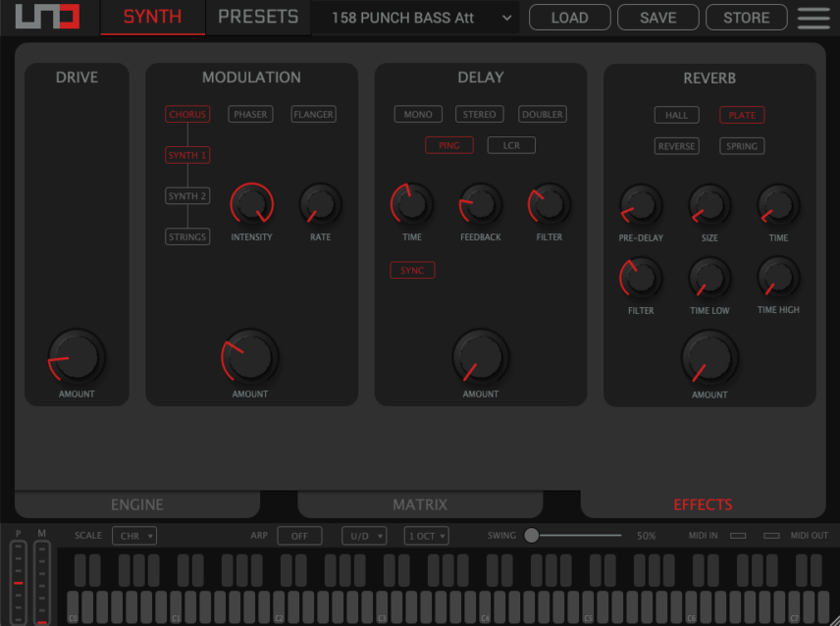The height and width of the screenshot is (626, 840).
Task: Open the U/D arpeggiator direction dropdown
Action: [363, 536]
